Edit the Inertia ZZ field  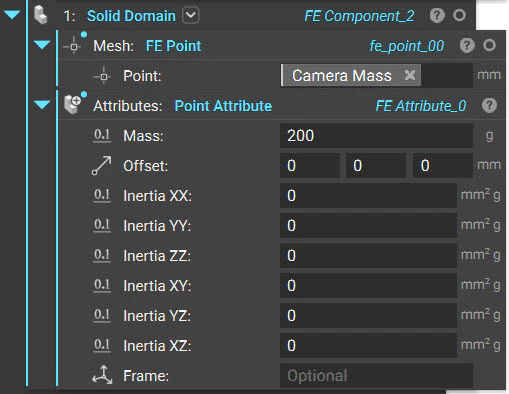click(x=368, y=255)
